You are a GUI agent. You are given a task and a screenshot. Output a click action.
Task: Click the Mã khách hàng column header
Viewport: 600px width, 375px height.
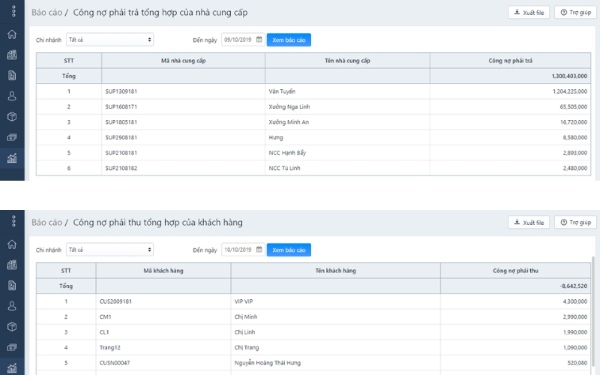163,271
